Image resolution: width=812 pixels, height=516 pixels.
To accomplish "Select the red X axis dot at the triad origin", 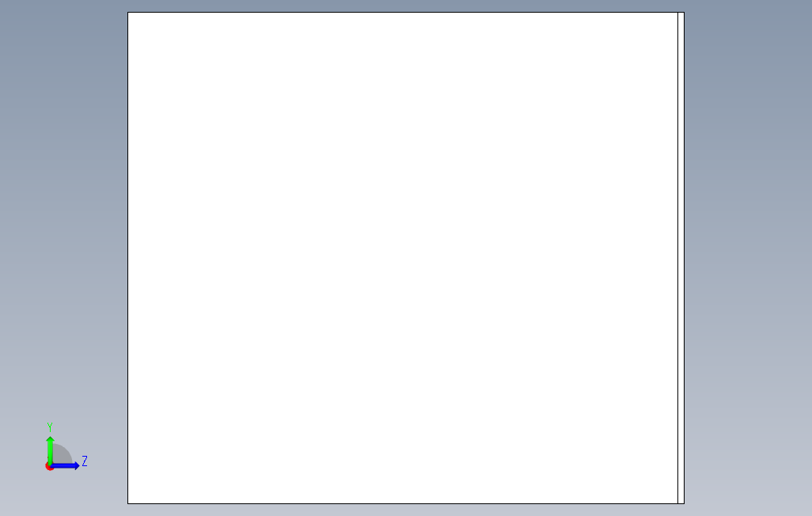I will tap(49, 467).
